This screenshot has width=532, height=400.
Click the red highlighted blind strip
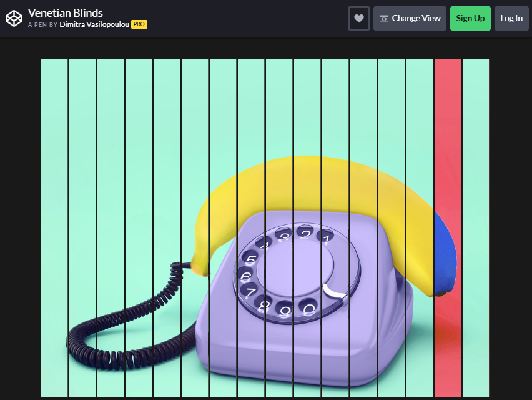[448, 228]
